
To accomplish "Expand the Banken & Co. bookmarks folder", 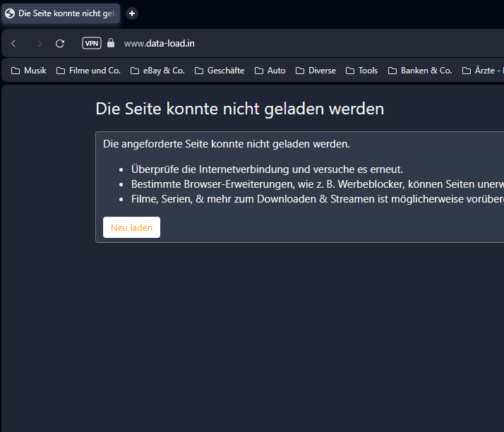I will click(x=420, y=71).
